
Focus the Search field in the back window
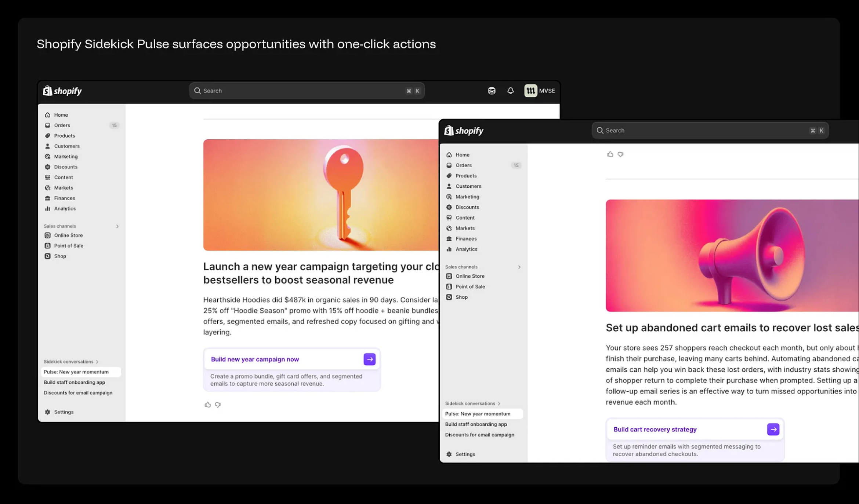pos(307,91)
